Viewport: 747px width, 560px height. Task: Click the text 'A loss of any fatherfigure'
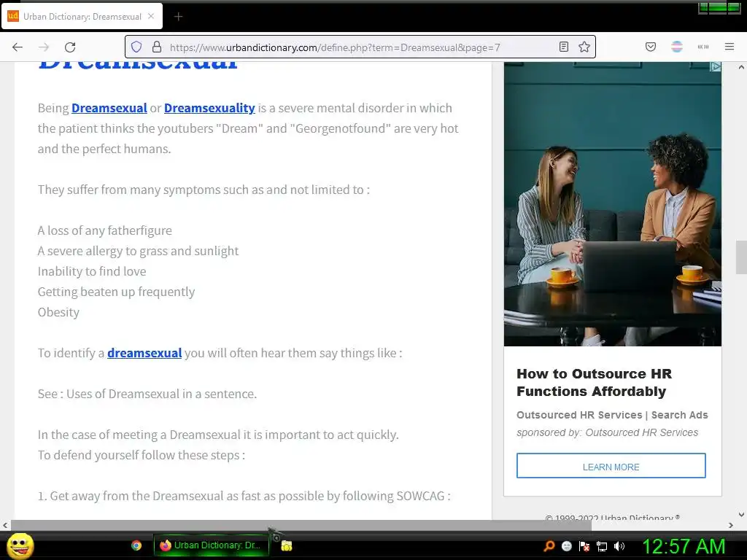(x=105, y=230)
